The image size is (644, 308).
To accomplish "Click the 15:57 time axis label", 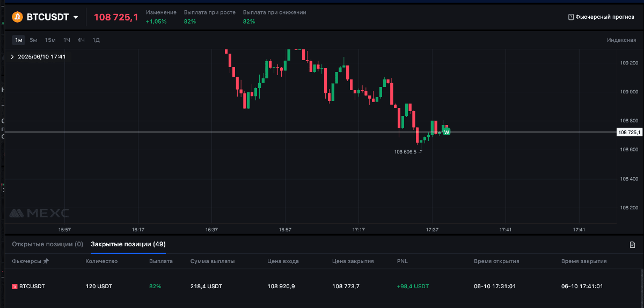I will [64, 230].
